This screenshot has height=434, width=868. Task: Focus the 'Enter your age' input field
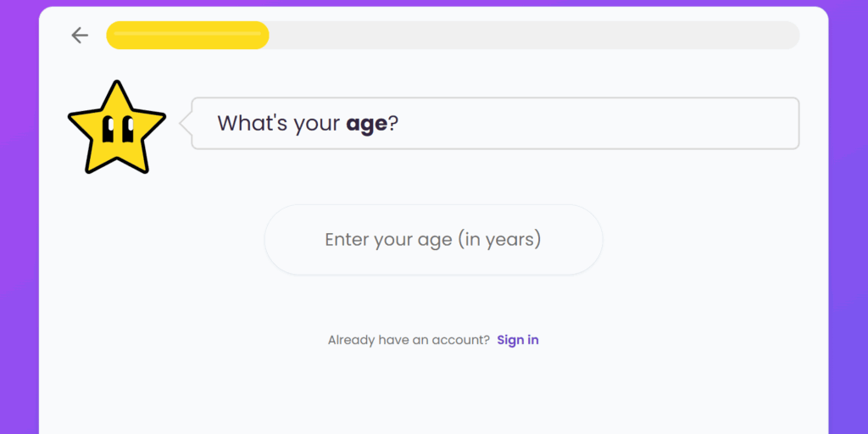pyautogui.click(x=433, y=240)
